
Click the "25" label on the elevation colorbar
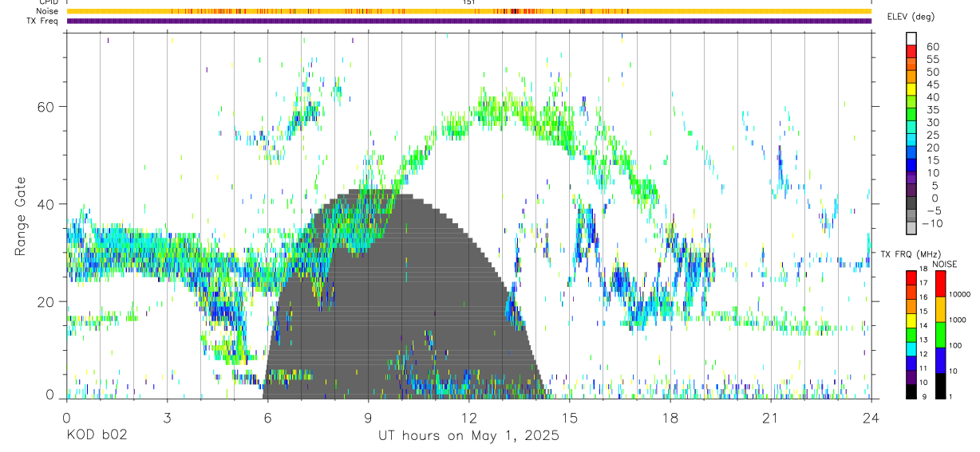(x=932, y=135)
